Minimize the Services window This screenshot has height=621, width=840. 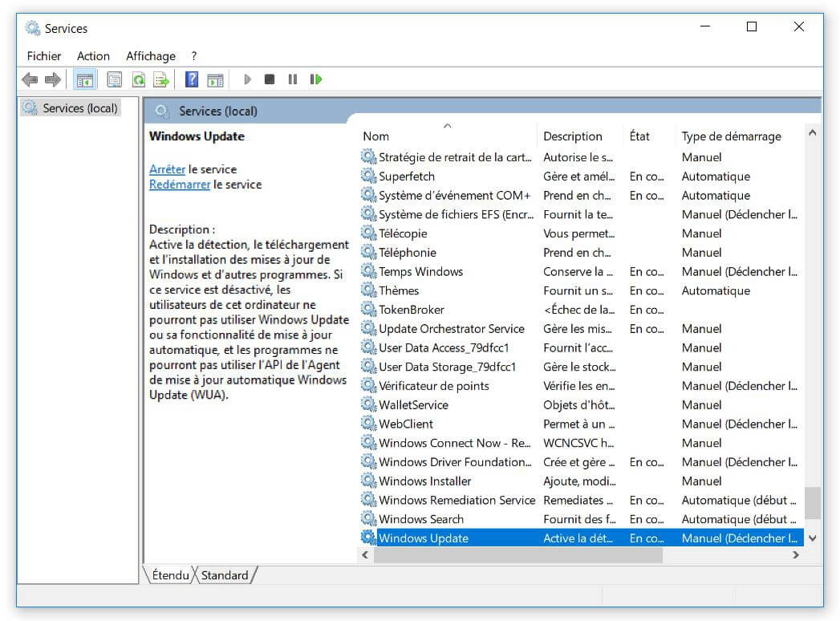705,26
